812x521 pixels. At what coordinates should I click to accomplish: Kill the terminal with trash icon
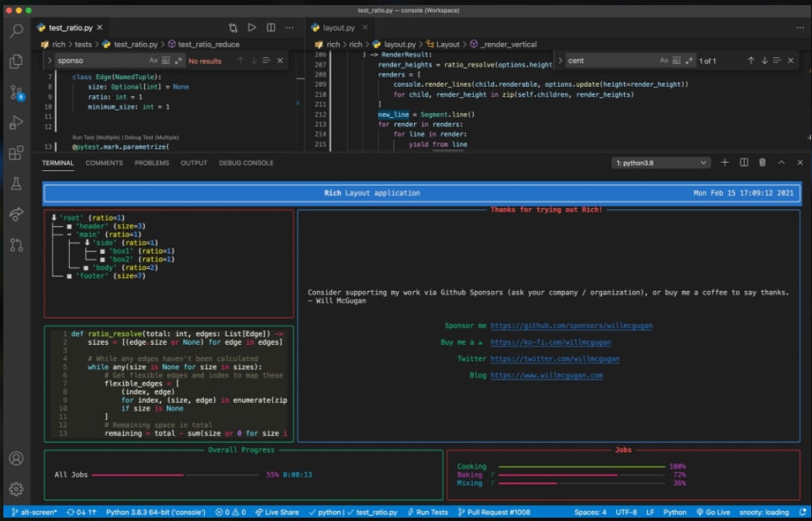pos(762,163)
